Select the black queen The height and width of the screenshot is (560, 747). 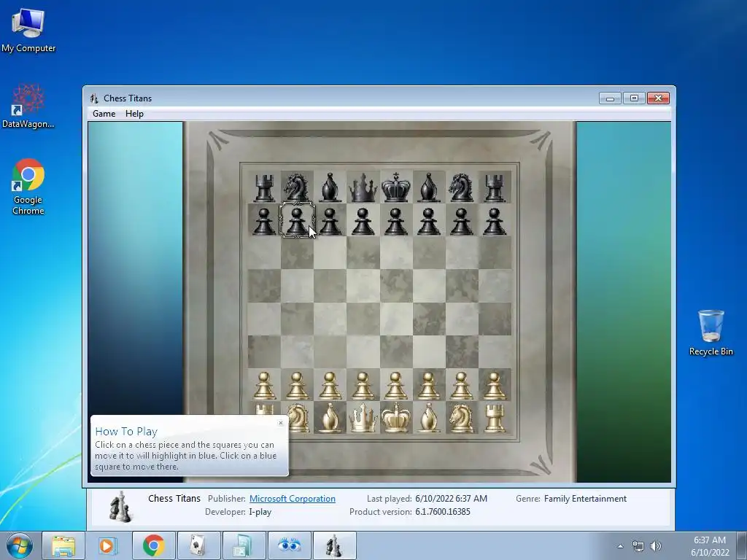(363, 187)
